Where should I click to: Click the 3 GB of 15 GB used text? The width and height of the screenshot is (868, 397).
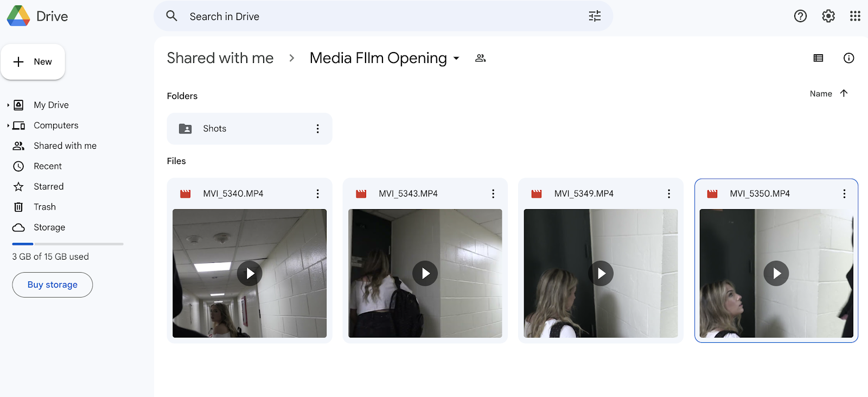tap(50, 257)
